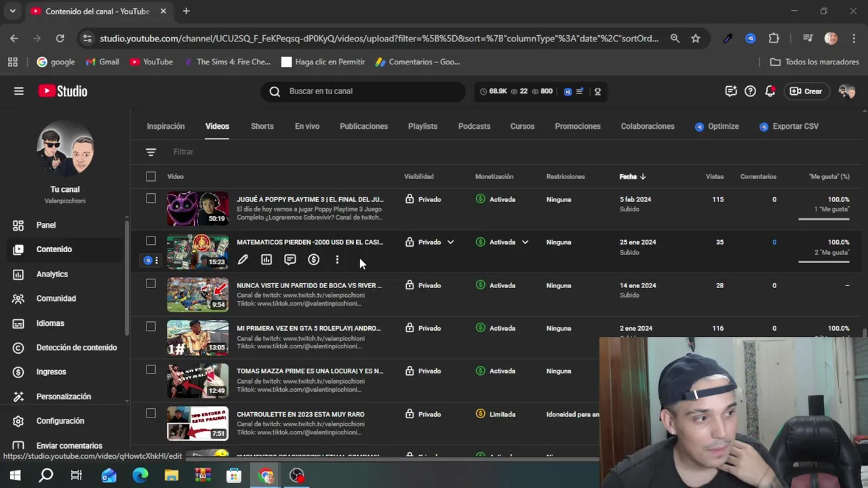Expand visibility dropdown for MATEMATICOS PIERDEN video
The width and height of the screenshot is (868, 488).
coord(450,242)
